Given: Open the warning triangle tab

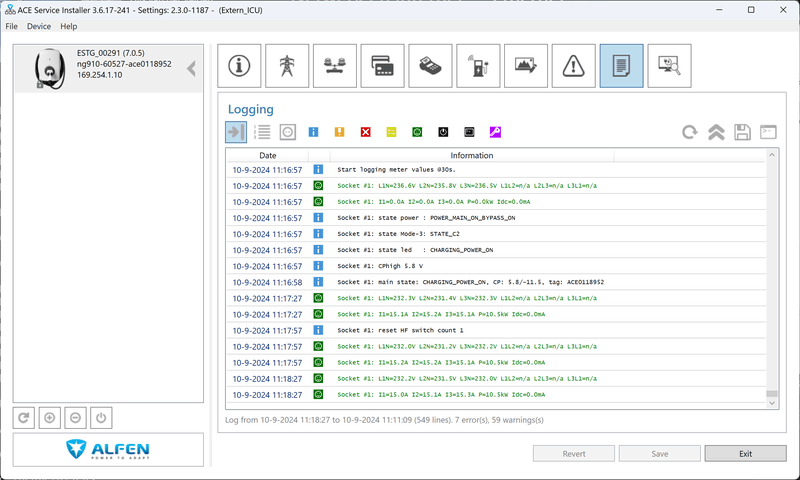Looking at the screenshot, I should (x=573, y=66).
